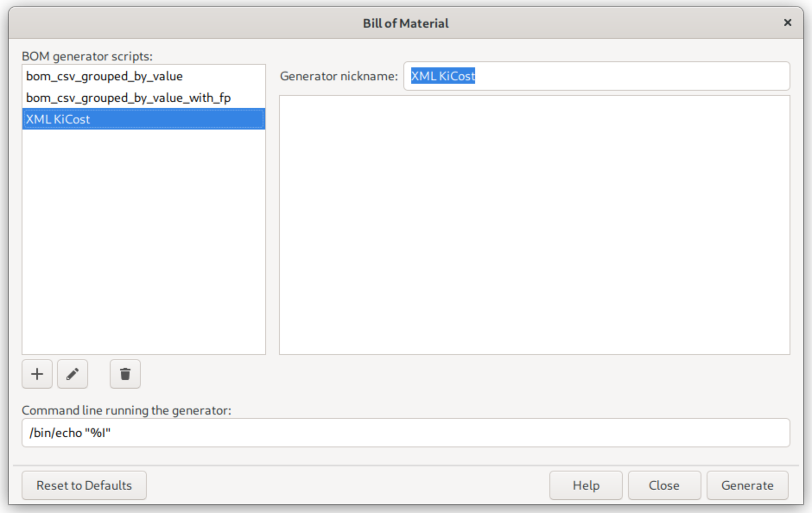The height and width of the screenshot is (513, 812).
Task: Close the Bill of Material dialog
Action: pyautogui.click(x=664, y=485)
